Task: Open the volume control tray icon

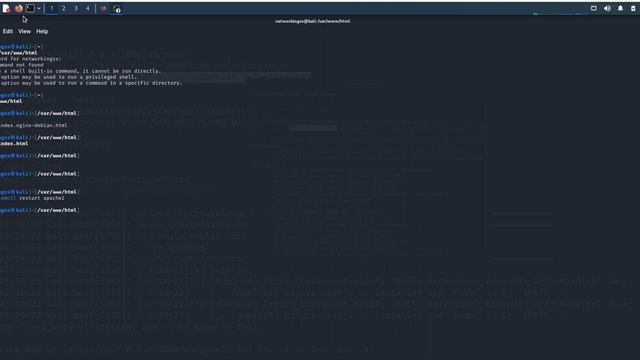Action: coord(607,8)
